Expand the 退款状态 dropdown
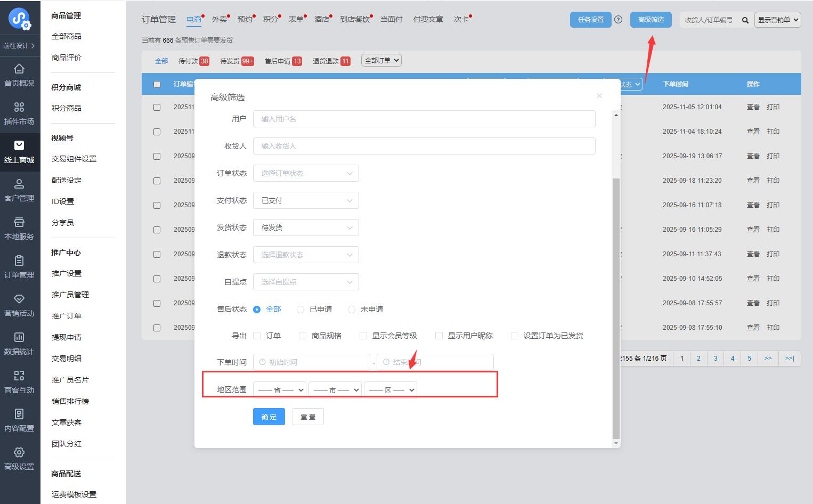 (x=306, y=255)
